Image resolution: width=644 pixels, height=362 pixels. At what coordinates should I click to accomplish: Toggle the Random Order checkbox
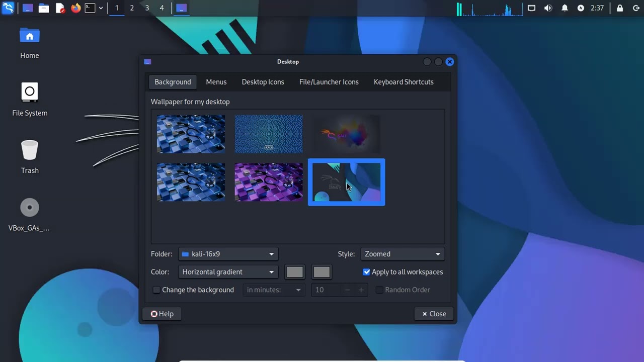(x=379, y=290)
